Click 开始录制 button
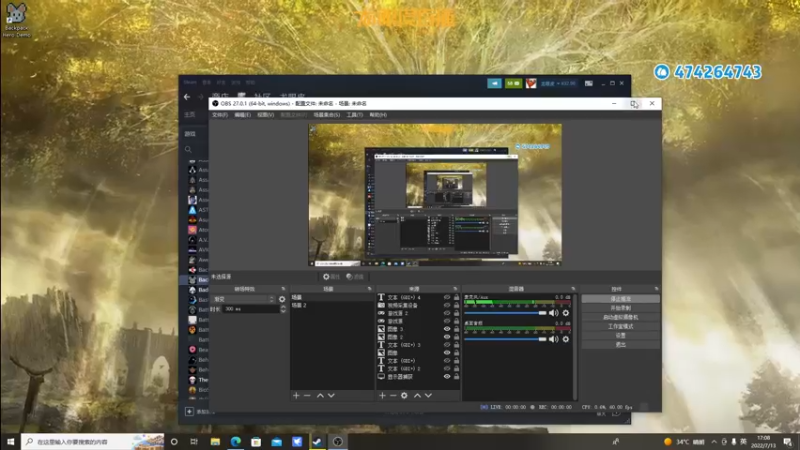800x450 pixels. pos(620,308)
